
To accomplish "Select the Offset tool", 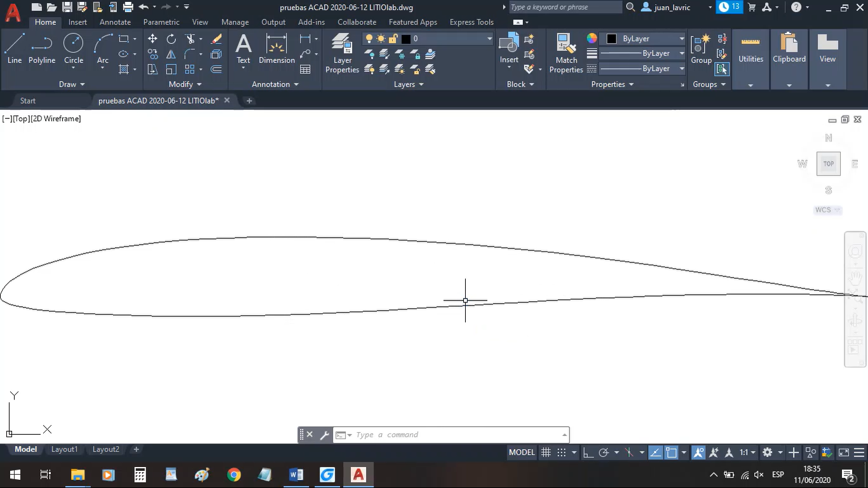I will click(x=217, y=69).
